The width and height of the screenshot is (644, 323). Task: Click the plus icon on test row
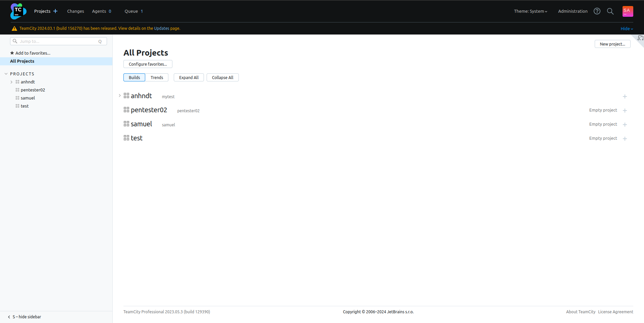625,139
